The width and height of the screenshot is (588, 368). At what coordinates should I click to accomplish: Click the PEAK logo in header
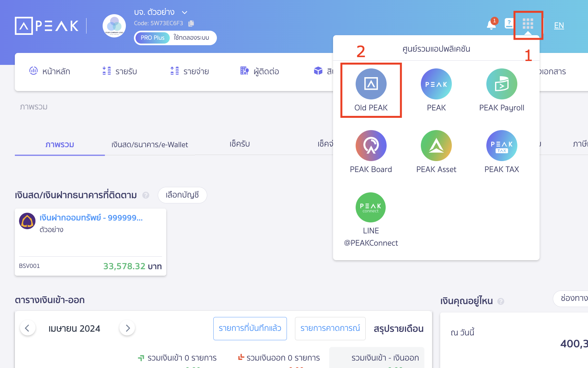(x=47, y=26)
